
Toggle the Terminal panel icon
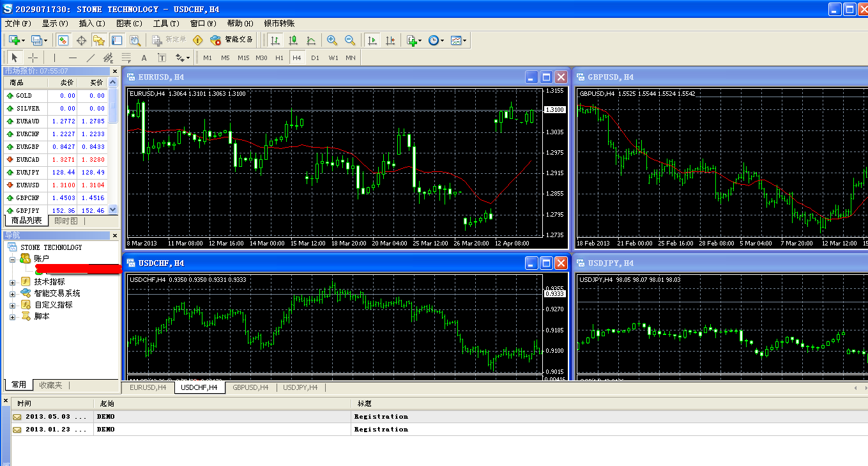(117, 40)
